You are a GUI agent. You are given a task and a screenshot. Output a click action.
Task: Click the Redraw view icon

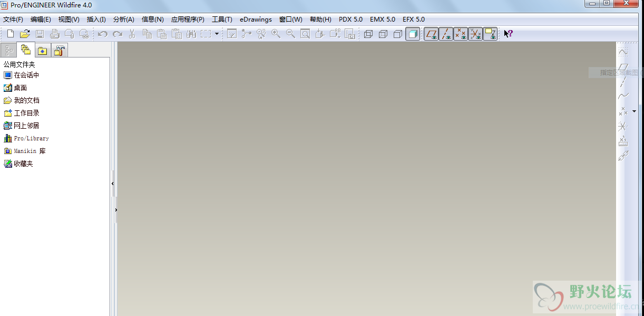pyautogui.click(x=231, y=34)
